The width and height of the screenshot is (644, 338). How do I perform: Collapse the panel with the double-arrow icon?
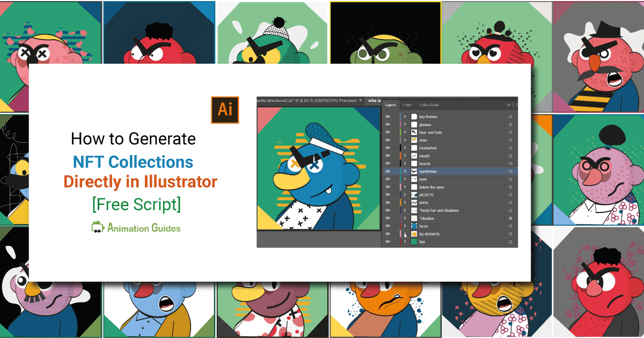(x=509, y=105)
